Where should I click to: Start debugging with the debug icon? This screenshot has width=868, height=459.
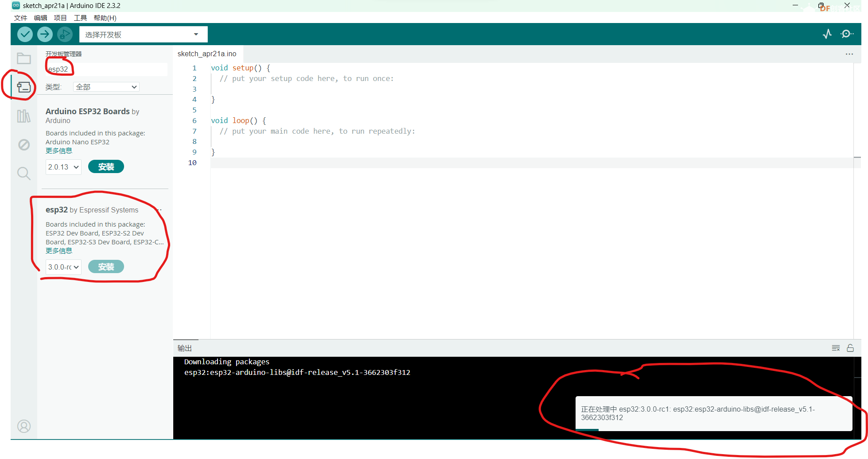tap(65, 34)
